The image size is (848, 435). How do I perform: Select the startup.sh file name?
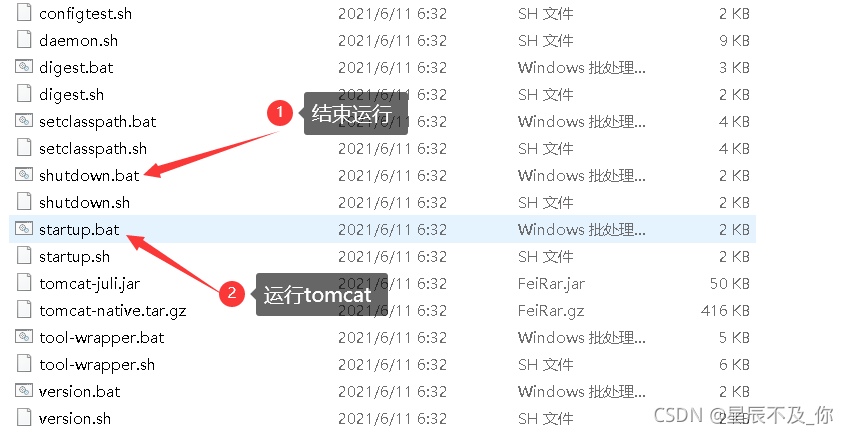point(75,257)
